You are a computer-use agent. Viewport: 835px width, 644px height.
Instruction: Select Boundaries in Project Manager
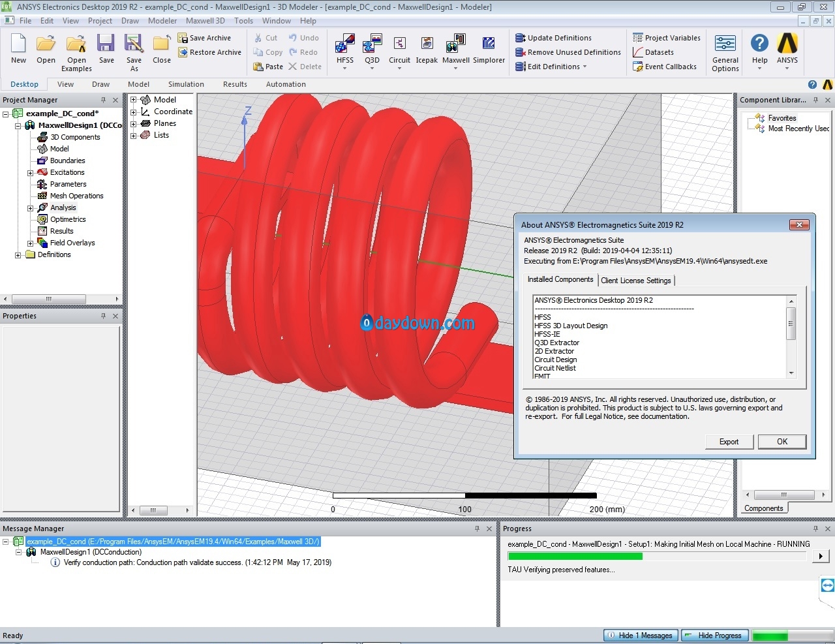click(67, 161)
